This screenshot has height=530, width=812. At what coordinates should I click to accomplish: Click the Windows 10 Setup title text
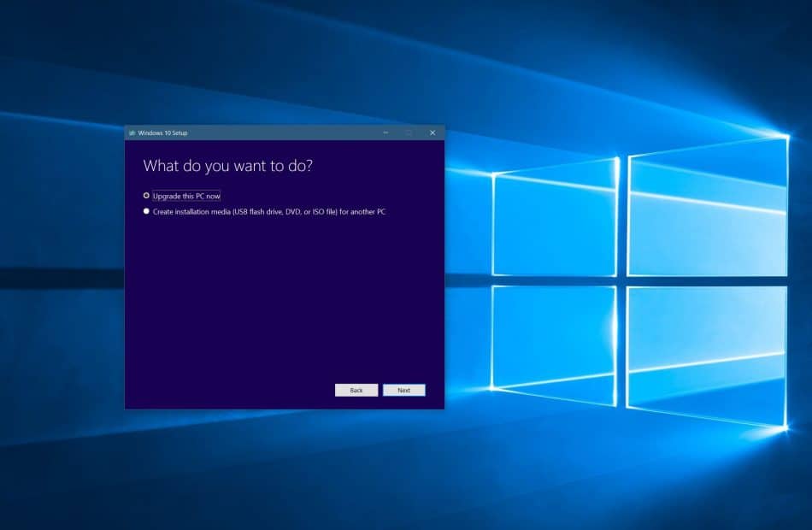point(162,133)
